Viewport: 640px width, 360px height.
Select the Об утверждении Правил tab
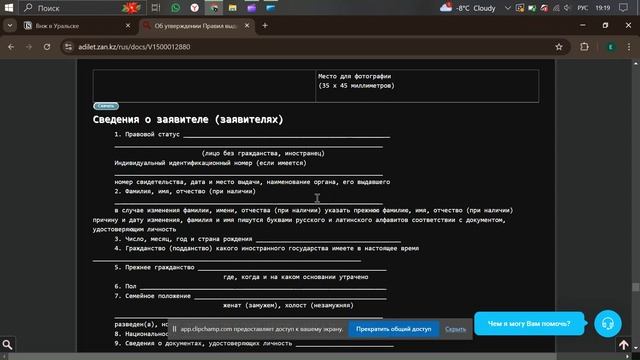[x=196, y=26]
